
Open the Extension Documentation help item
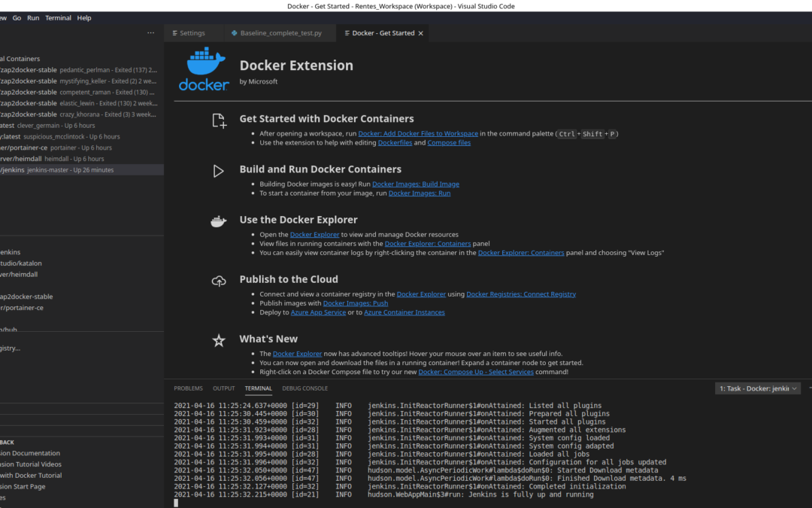(x=82, y=453)
